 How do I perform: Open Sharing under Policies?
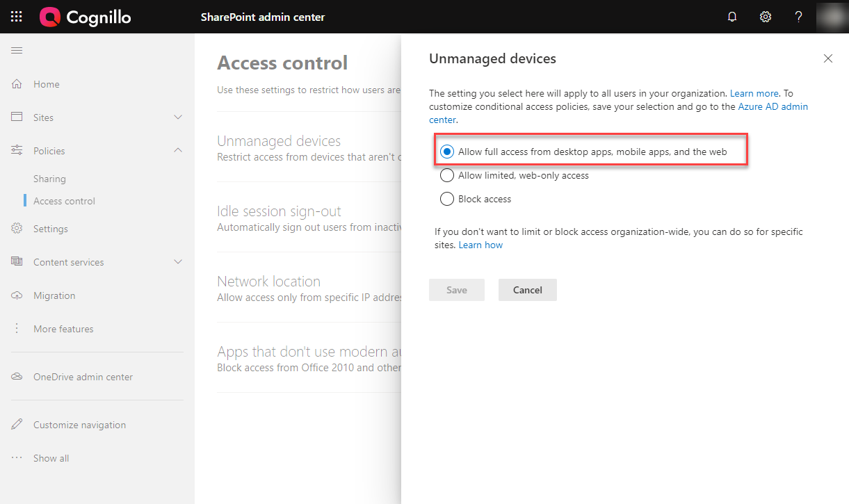[x=49, y=179]
